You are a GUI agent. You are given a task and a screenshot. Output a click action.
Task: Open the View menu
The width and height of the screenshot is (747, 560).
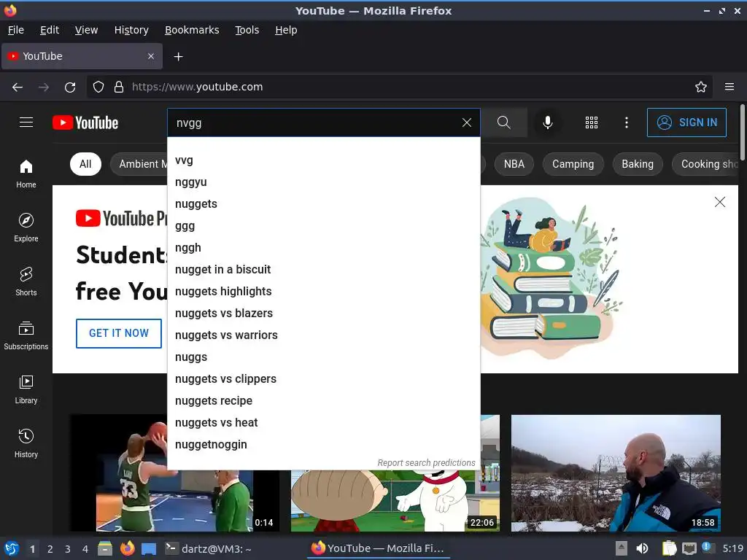pos(86,30)
